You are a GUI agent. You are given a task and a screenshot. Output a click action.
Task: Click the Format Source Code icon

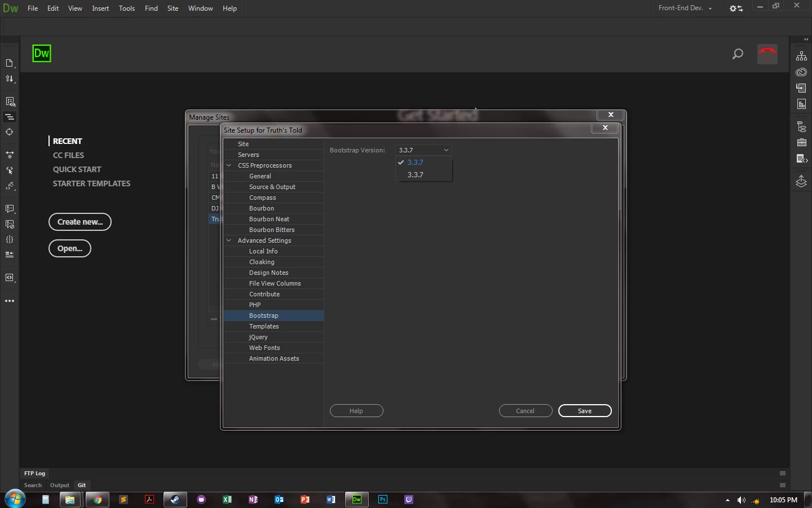(10, 186)
